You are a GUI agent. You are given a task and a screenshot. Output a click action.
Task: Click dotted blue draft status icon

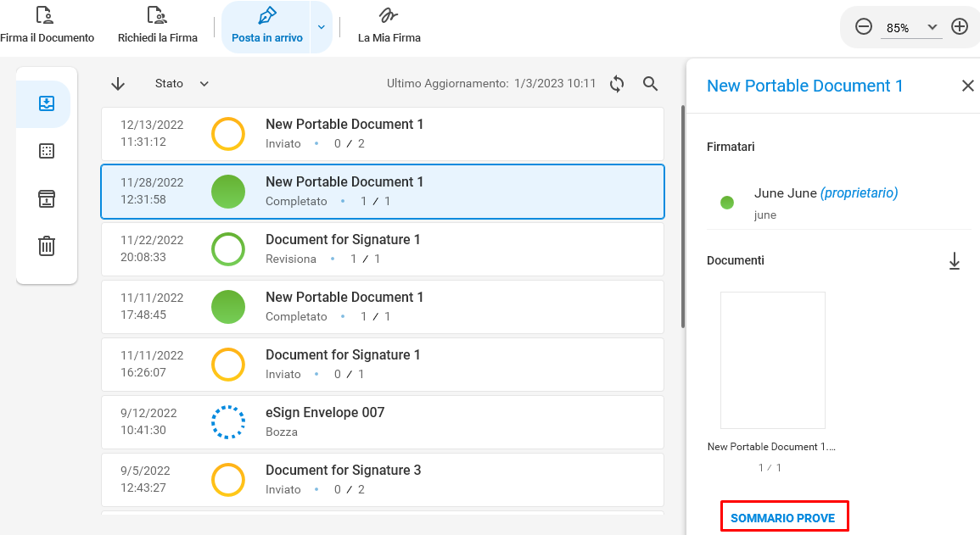pos(228,422)
